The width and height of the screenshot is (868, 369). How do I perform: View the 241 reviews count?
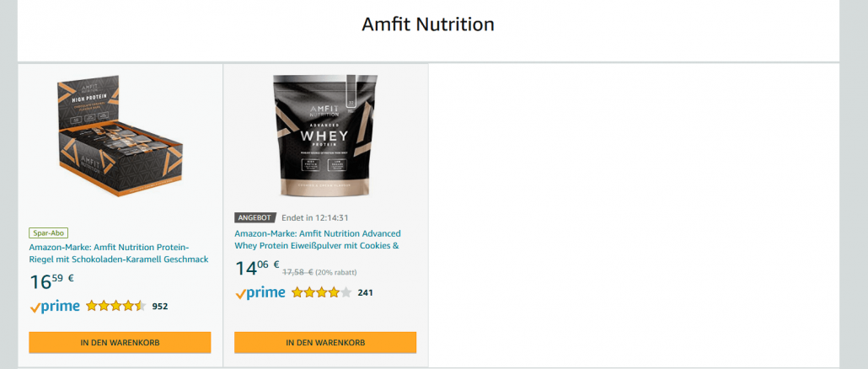(366, 292)
